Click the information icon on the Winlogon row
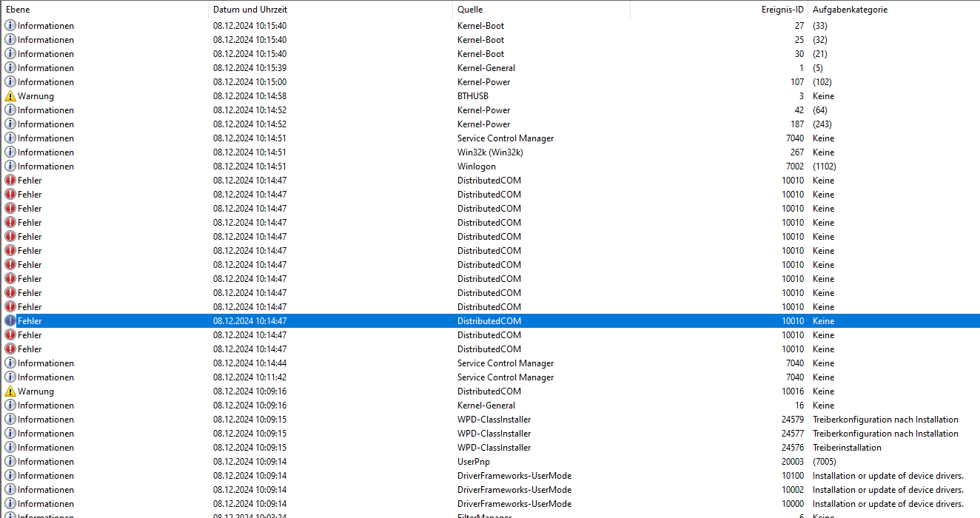 click(x=9, y=166)
